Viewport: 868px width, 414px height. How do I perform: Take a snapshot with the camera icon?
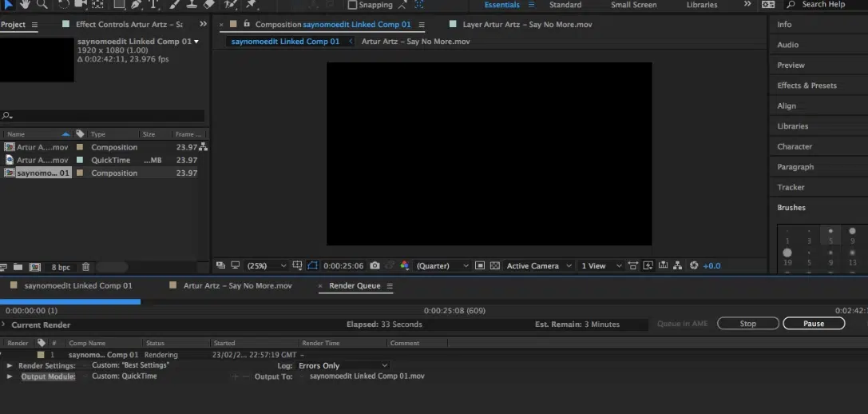(x=375, y=265)
